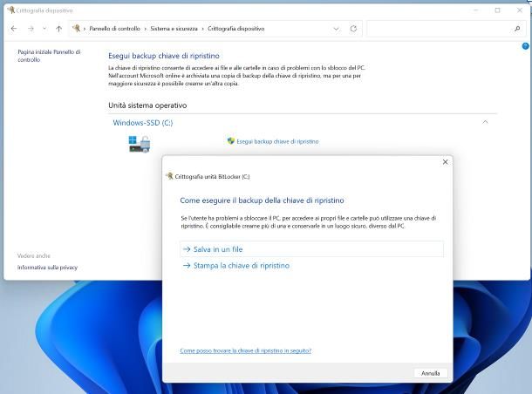Viewport: 532px width, 394px height.
Task: Click the address bar key icon
Action: [77, 29]
